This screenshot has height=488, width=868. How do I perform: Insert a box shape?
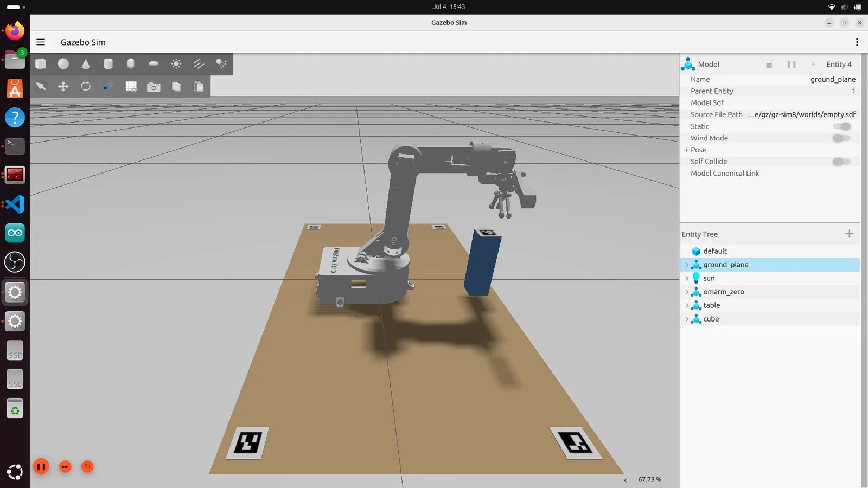tap(41, 64)
